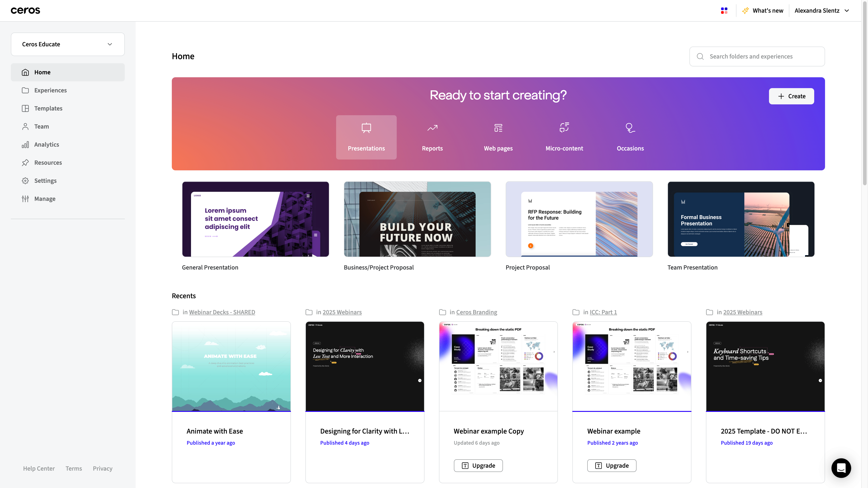This screenshot has width=868, height=488.
Task: Click the Manage sliders icon
Action: [25, 199]
